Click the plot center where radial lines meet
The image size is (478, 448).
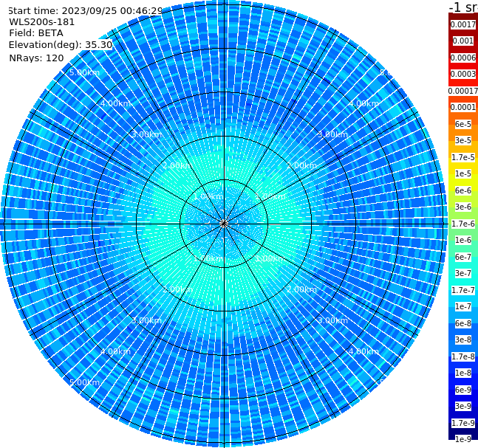click(x=224, y=224)
